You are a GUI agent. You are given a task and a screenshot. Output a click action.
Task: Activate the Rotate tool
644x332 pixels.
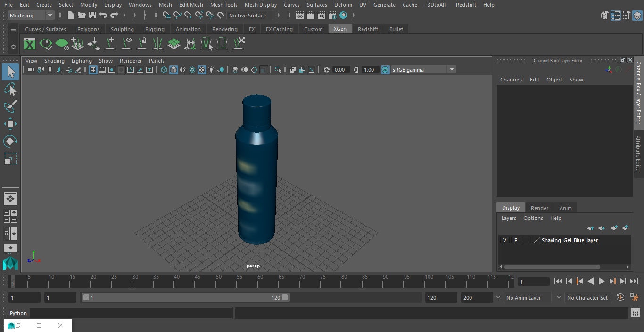click(10, 141)
